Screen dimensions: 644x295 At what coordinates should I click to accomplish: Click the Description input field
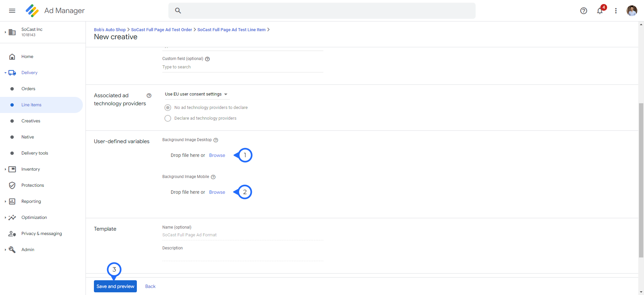click(243, 256)
